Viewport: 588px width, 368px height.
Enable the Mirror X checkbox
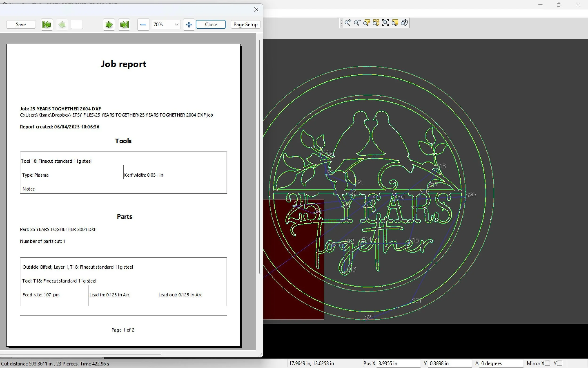point(547,363)
